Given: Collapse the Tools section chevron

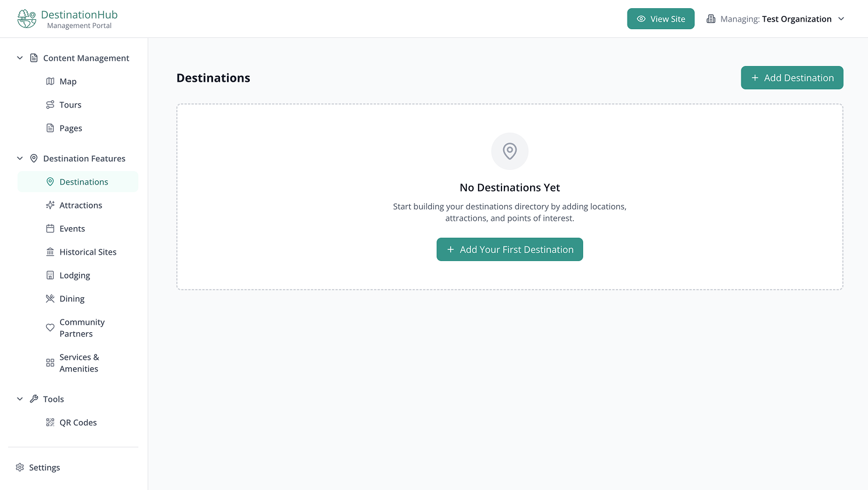Looking at the screenshot, I should click(x=20, y=399).
